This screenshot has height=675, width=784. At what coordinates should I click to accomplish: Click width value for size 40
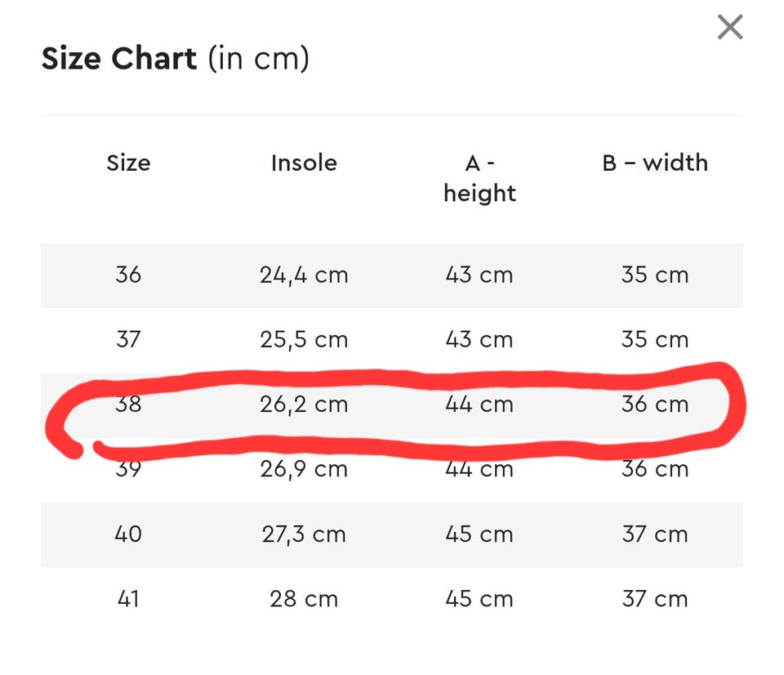[x=655, y=534]
